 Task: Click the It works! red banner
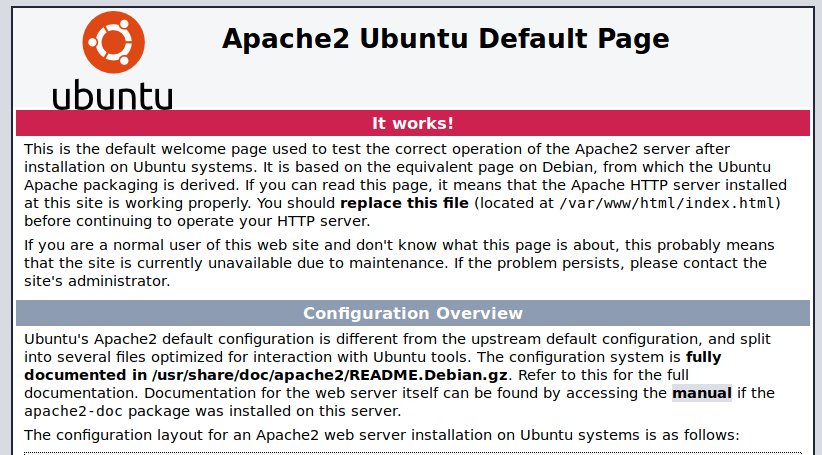[413, 123]
